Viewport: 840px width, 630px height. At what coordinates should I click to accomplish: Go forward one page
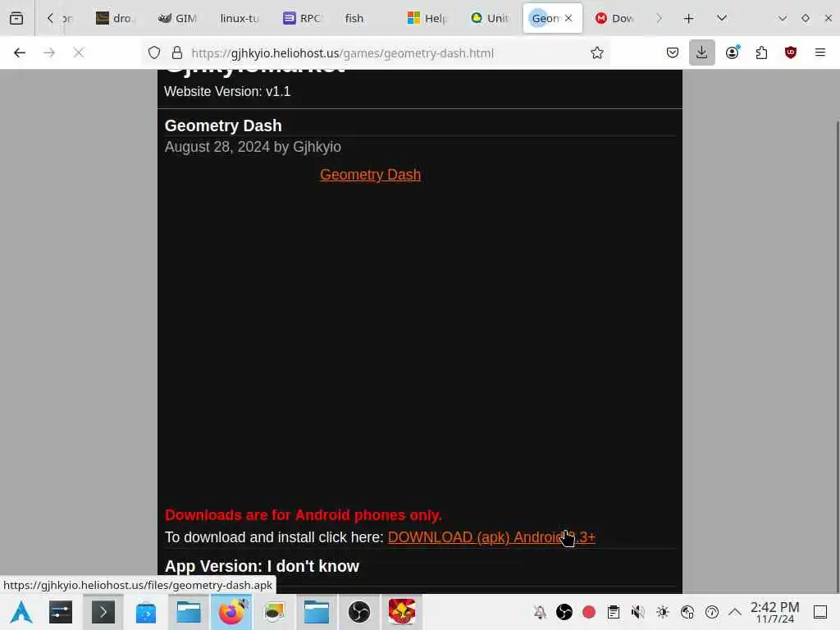pos(49,52)
